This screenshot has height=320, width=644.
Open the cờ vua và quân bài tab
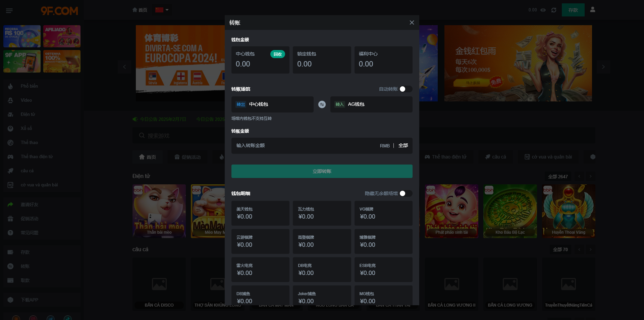coord(548,157)
